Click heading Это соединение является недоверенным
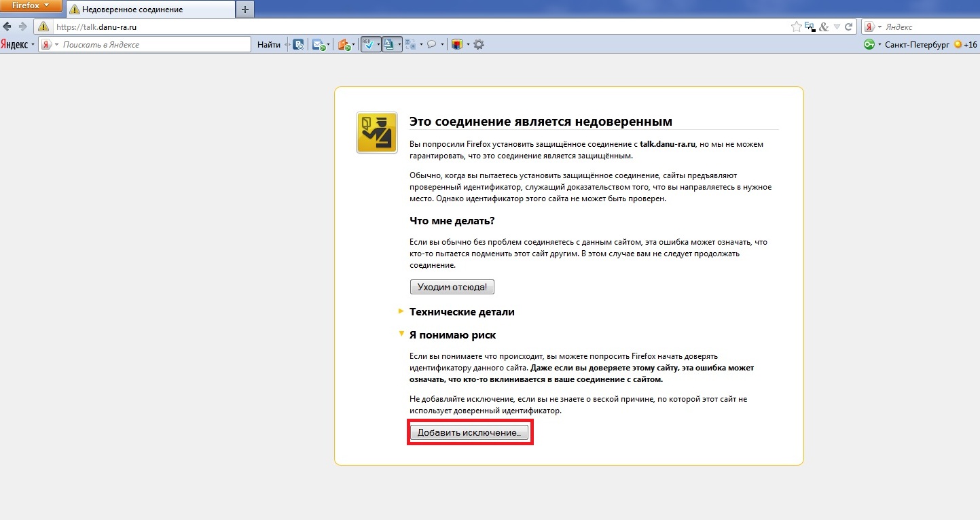 (541, 122)
